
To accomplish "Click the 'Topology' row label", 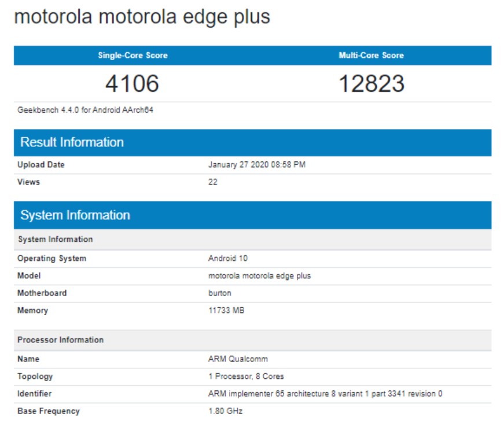I will point(35,376).
